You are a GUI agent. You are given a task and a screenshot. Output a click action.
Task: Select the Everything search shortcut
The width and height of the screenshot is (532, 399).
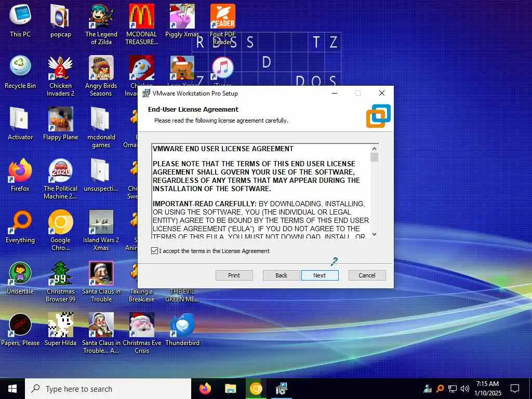click(20, 227)
